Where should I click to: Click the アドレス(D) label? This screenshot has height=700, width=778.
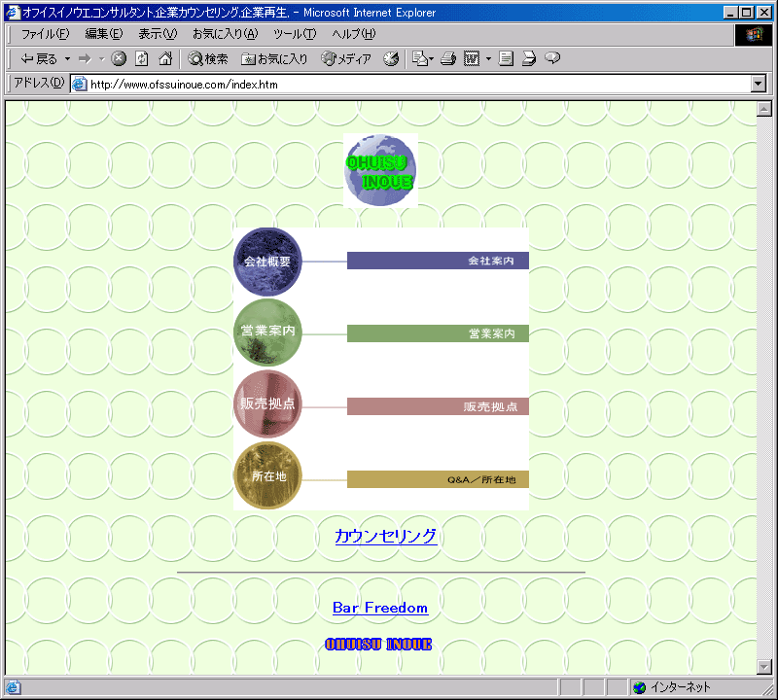39,83
